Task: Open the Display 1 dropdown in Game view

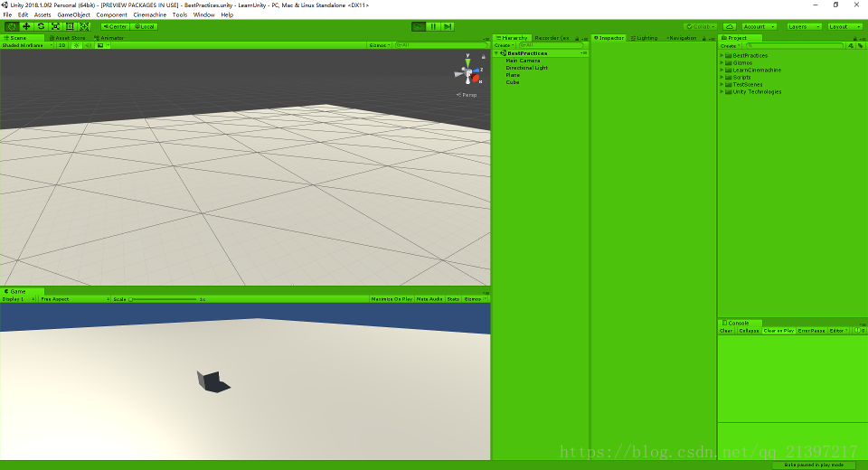Action: (18, 299)
